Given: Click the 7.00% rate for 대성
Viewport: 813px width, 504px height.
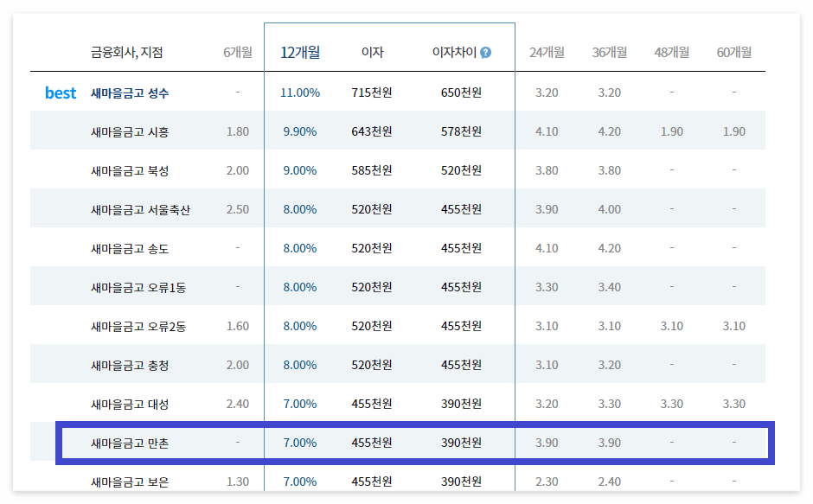Looking at the screenshot, I should 300,404.
